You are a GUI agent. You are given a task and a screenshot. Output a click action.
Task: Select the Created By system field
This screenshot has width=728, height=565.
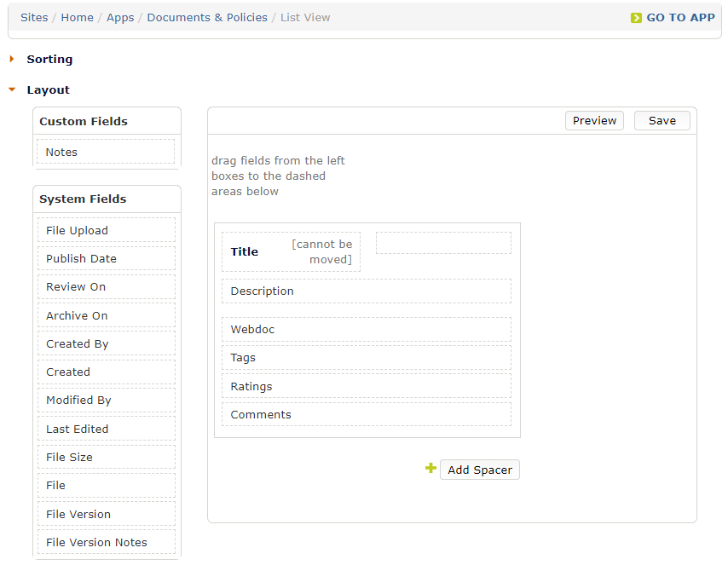[107, 343]
